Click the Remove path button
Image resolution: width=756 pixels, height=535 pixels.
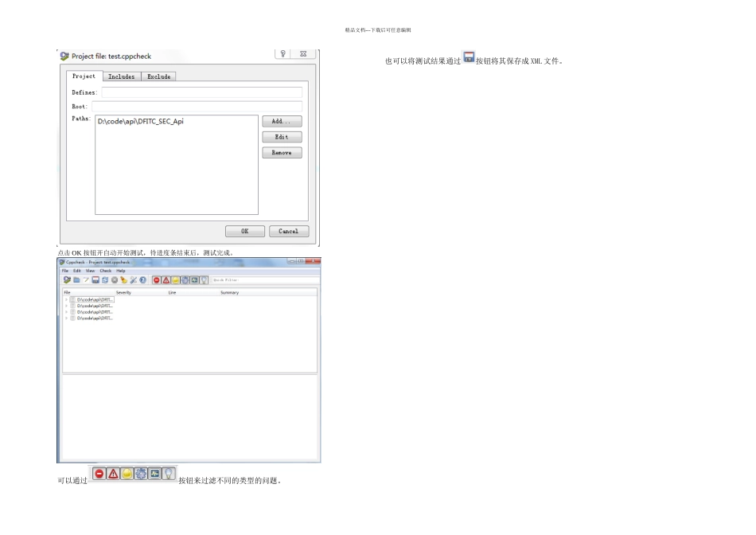pyautogui.click(x=282, y=152)
